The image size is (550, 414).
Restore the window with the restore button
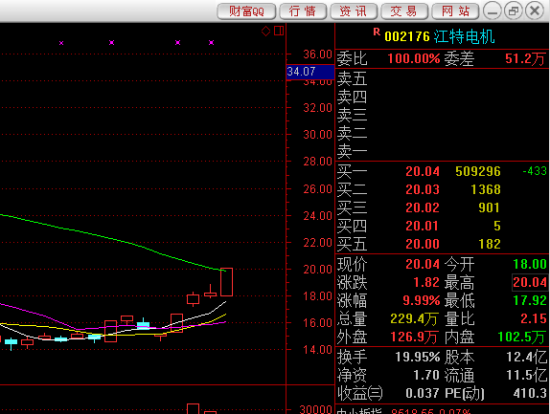tap(513, 11)
